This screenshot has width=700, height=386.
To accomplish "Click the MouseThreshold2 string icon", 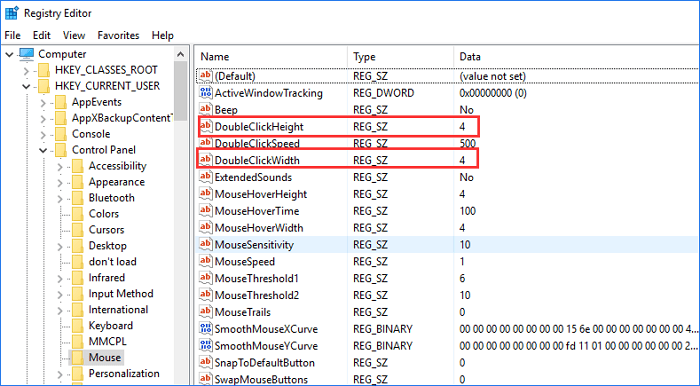I will point(205,295).
